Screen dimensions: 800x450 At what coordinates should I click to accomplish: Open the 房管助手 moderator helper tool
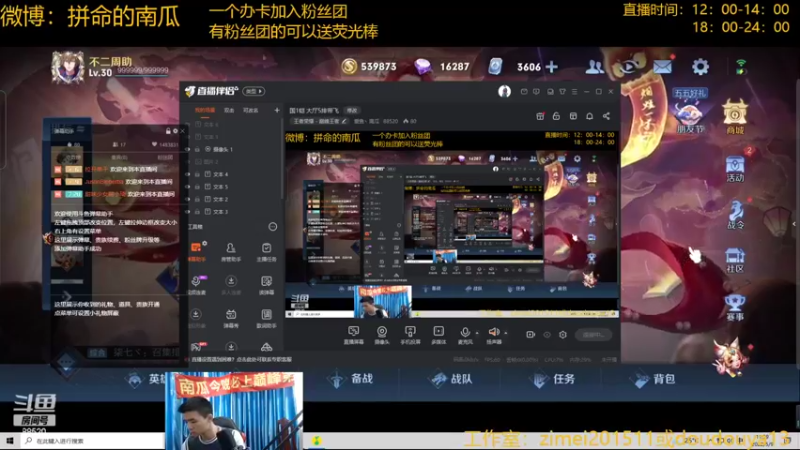pos(231,252)
